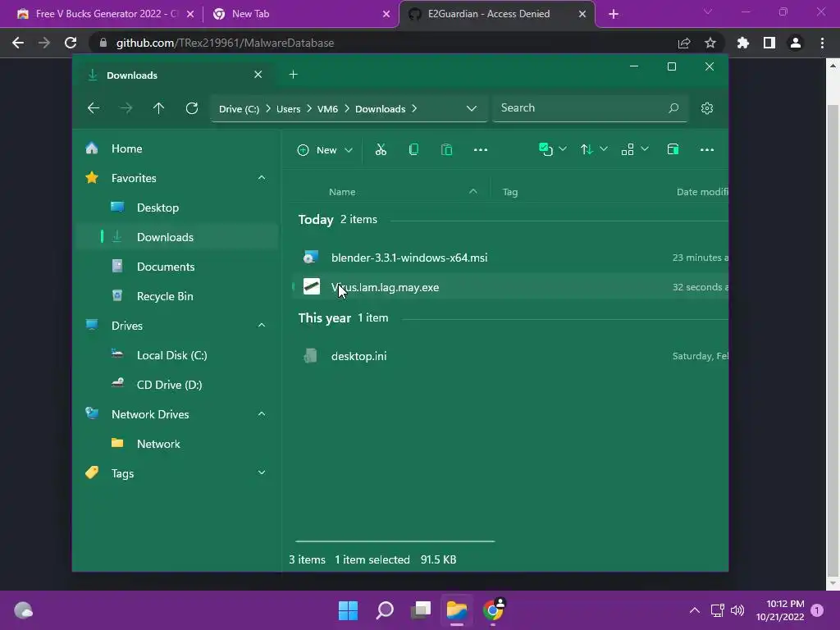Screen dimensions: 840x630
Task: Go up one directory level
Action: pyautogui.click(x=158, y=108)
